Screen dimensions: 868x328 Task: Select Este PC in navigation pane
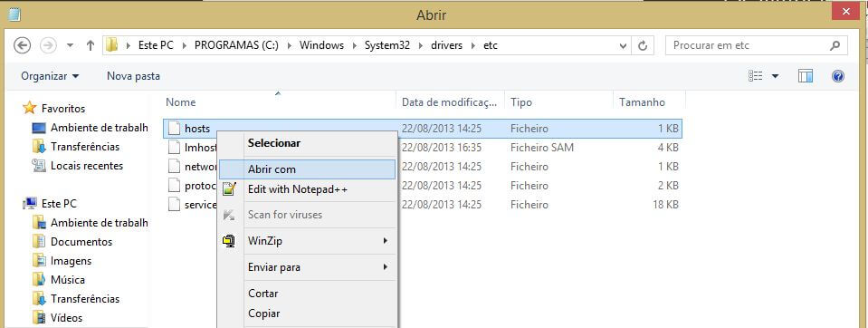click(x=59, y=204)
